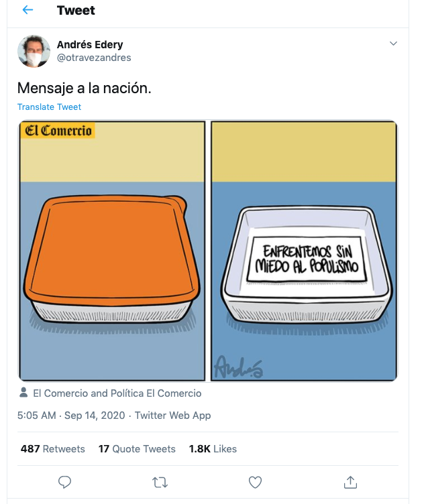Click the tagged-person icon below the image
This screenshot has width=426, height=504.
click(x=23, y=393)
